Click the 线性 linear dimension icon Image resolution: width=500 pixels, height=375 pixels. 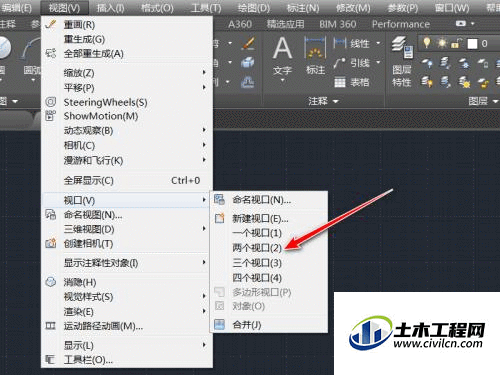(x=340, y=43)
